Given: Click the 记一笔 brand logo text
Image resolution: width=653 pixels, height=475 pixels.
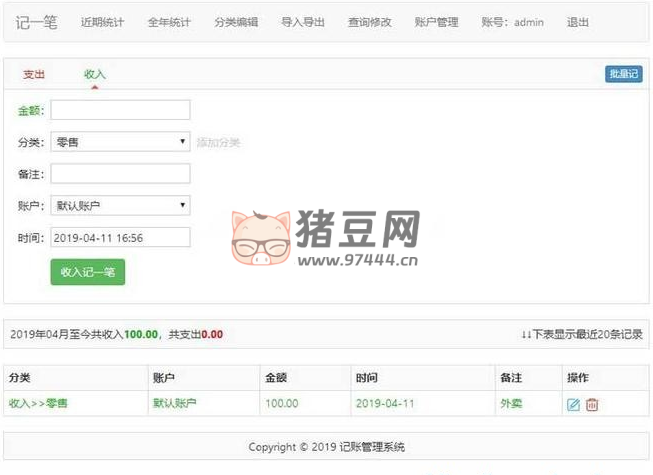Looking at the screenshot, I should (36, 22).
